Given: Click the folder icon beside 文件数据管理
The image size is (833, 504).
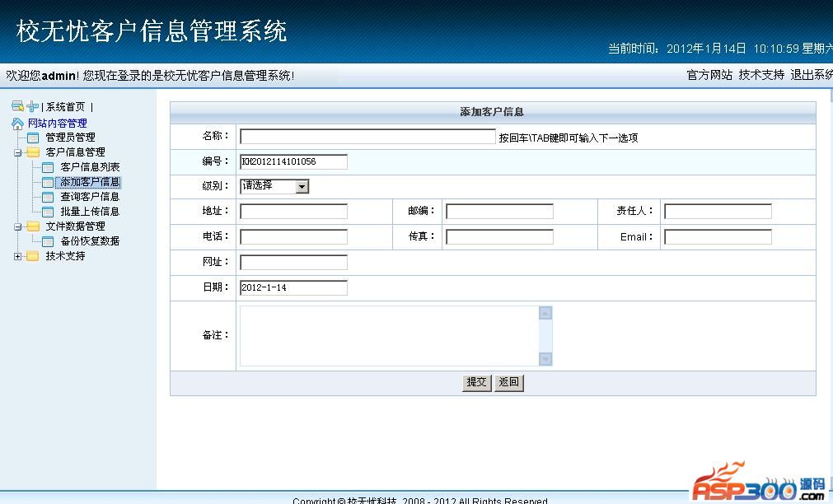Looking at the screenshot, I should tap(33, 226).
